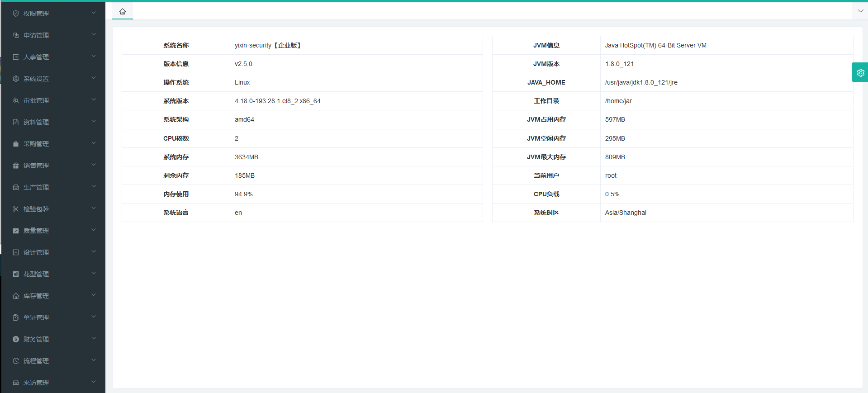This screenshot has width=868, height=393.
Task: Click the icon beside 人事管理
Action: pyautogui.click(x=16, y=57)
